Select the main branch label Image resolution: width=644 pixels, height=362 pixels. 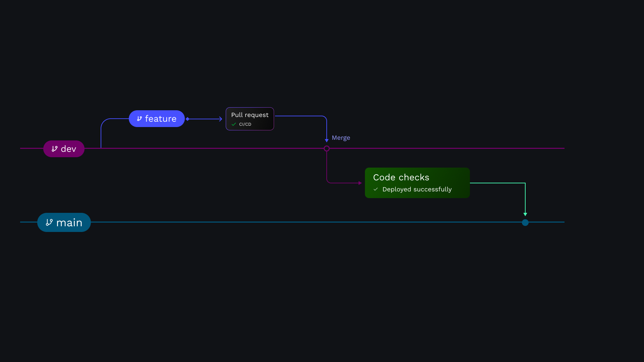(69, 223)
